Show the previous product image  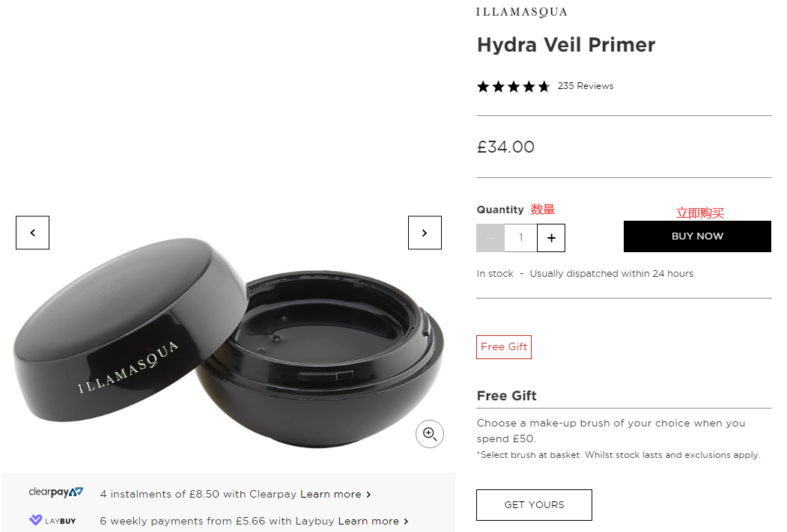(x=33, y=233)
